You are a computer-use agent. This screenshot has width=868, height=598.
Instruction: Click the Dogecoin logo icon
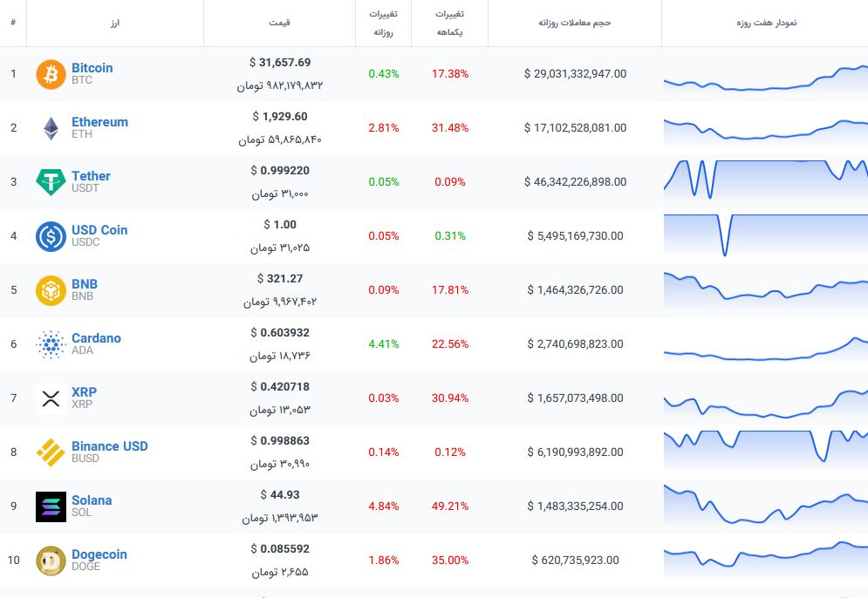[51, 561]
